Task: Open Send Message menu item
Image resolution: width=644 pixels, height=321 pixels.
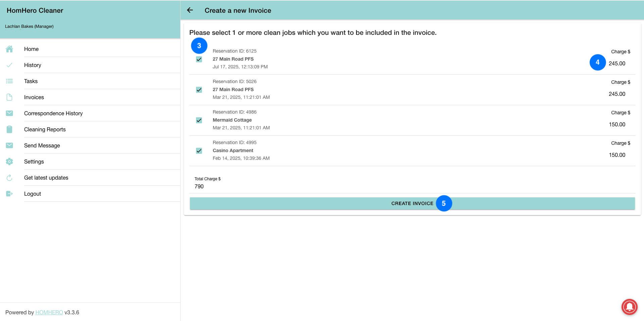Action: [x=42, y=145]
